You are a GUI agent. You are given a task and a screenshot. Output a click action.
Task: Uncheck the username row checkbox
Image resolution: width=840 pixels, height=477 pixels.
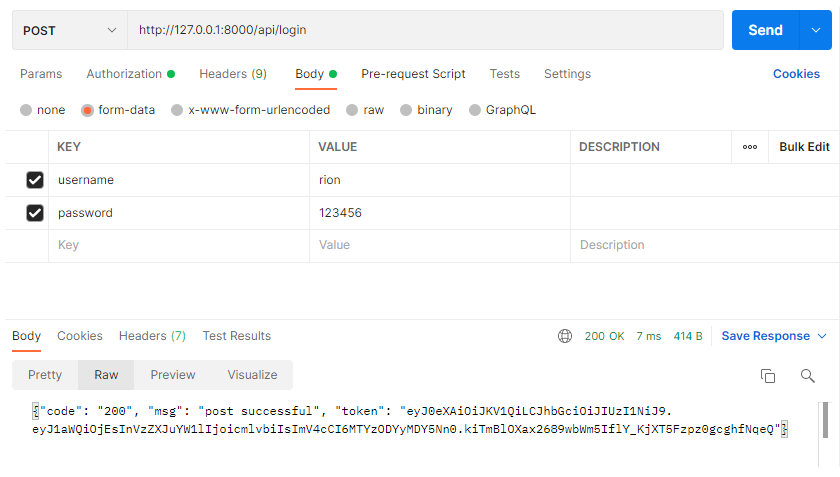35,180
